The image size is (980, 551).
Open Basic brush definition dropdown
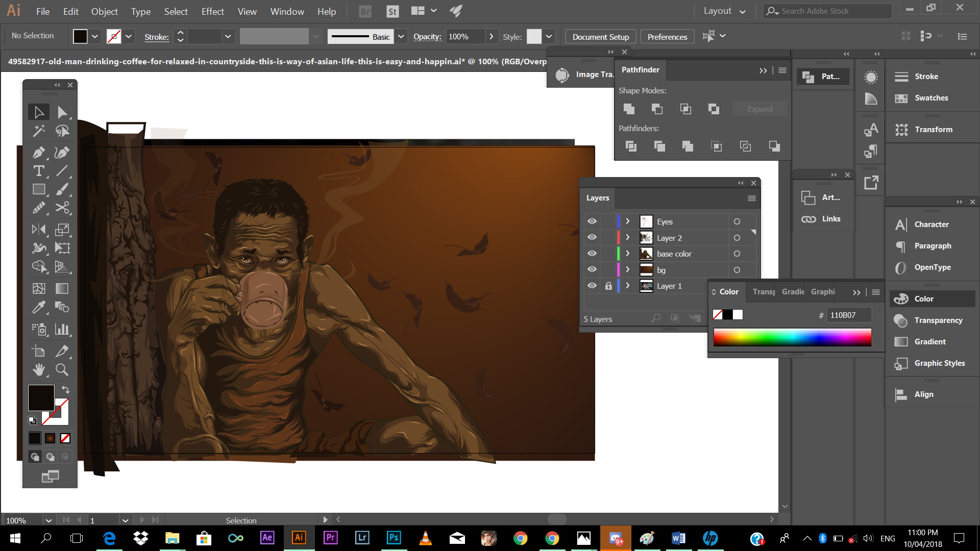401,36
